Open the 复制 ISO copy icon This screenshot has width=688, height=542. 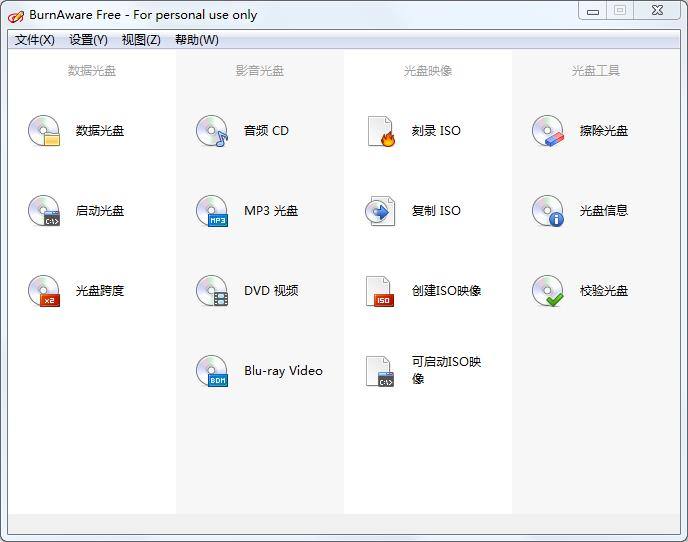[x=380, y=211]
